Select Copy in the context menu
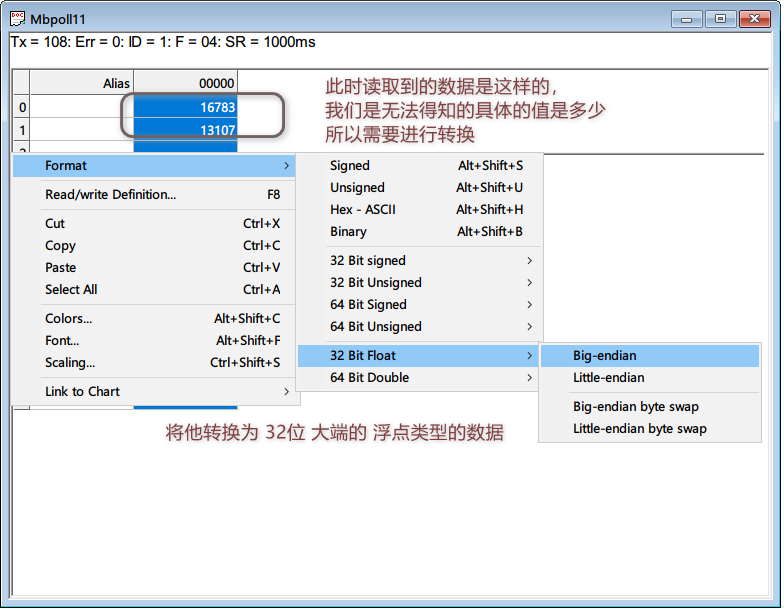784x610 pixels. [154, 246]
